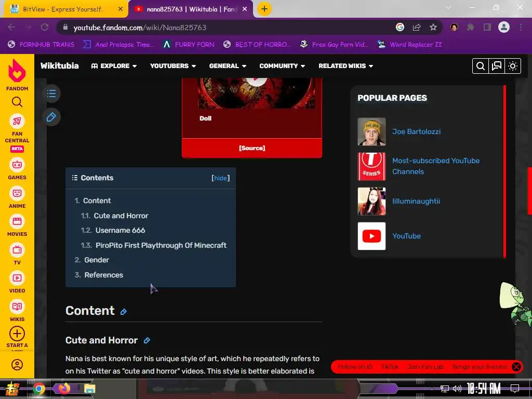Open Fandom sidebar search icon
This screenshot has height=399, width=532.
pos(17,102)
